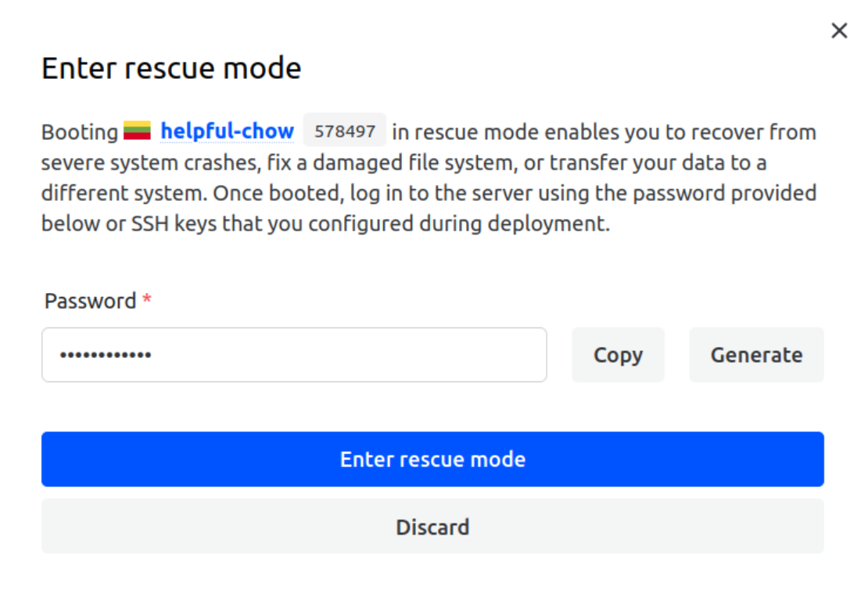
Task: Generate a new rescue password
Action: [756, 355]
